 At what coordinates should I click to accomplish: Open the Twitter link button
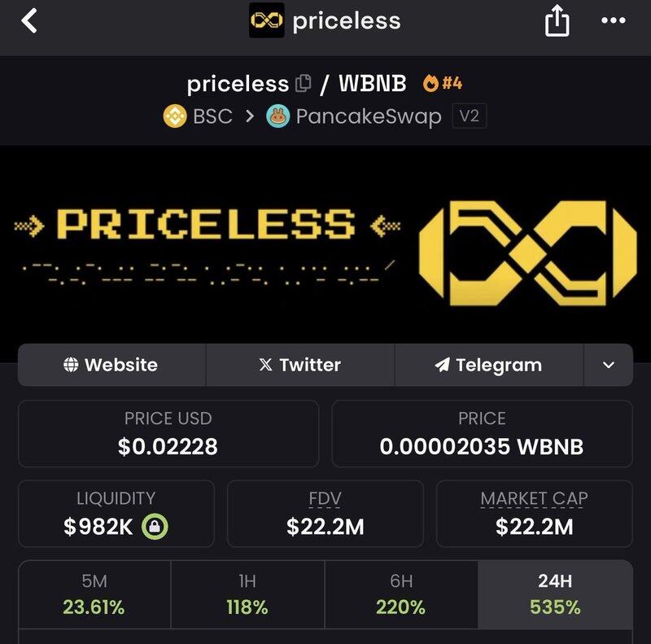300,366
